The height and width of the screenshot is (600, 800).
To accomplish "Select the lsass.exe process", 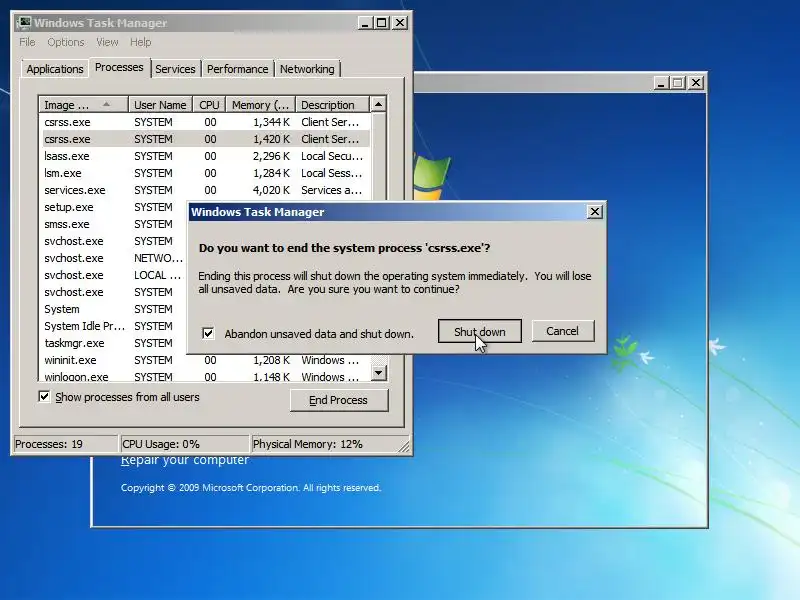I will coord(204,156).
